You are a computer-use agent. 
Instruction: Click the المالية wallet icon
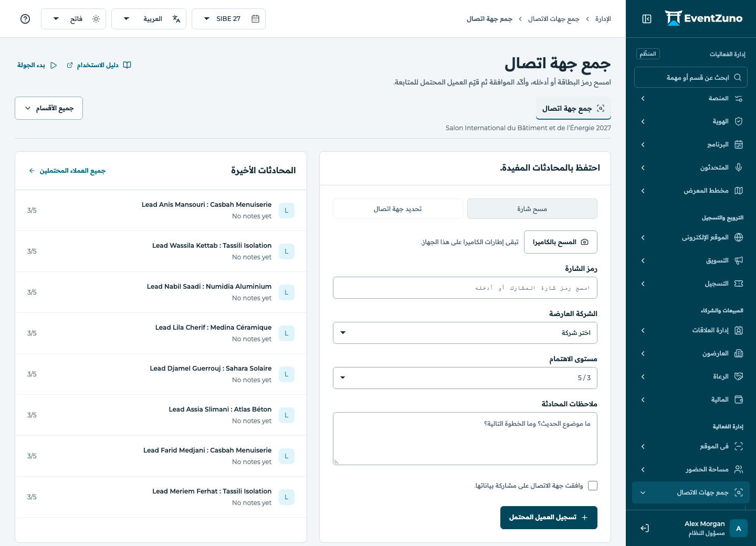(739, 400)
